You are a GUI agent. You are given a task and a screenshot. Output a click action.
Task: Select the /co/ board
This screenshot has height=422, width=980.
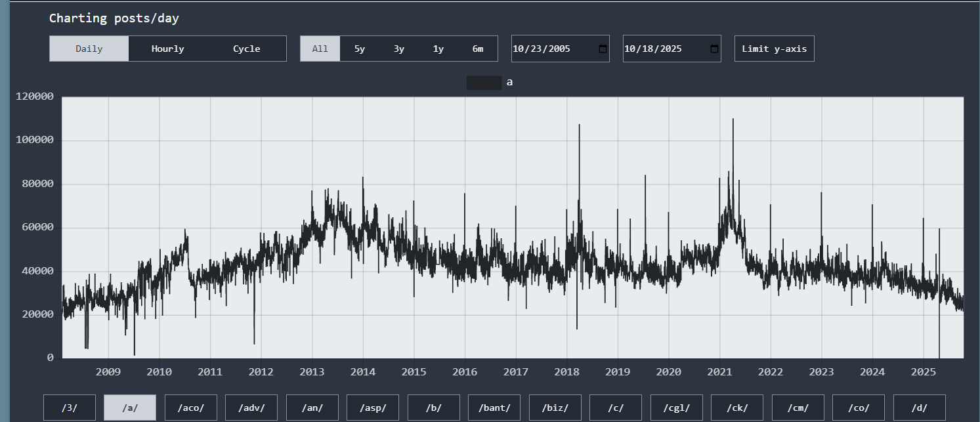(x=859, y=408)
